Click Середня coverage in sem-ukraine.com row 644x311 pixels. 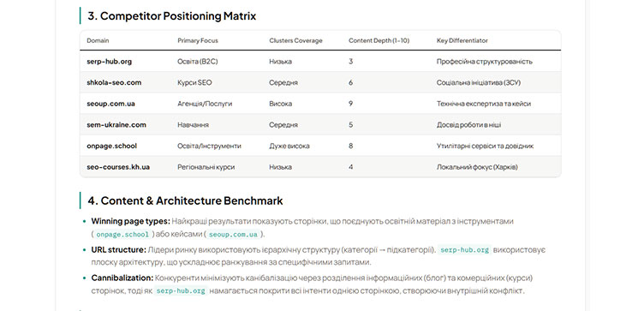coord(283,125)
